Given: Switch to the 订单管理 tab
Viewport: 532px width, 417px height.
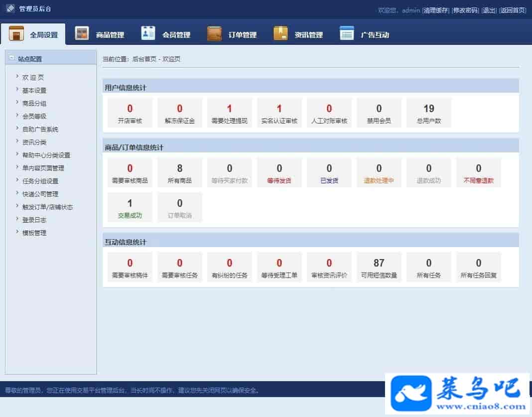Looking at the screenshot, I should [x=232, y=34].
